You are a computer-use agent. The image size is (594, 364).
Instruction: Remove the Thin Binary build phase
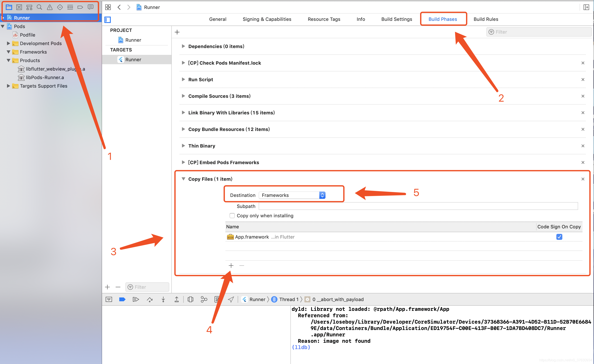coord(583,146)
